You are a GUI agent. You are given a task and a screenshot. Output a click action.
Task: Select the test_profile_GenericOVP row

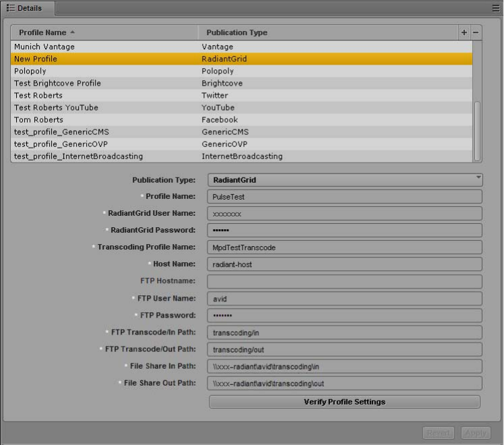(x=242, y=144)
